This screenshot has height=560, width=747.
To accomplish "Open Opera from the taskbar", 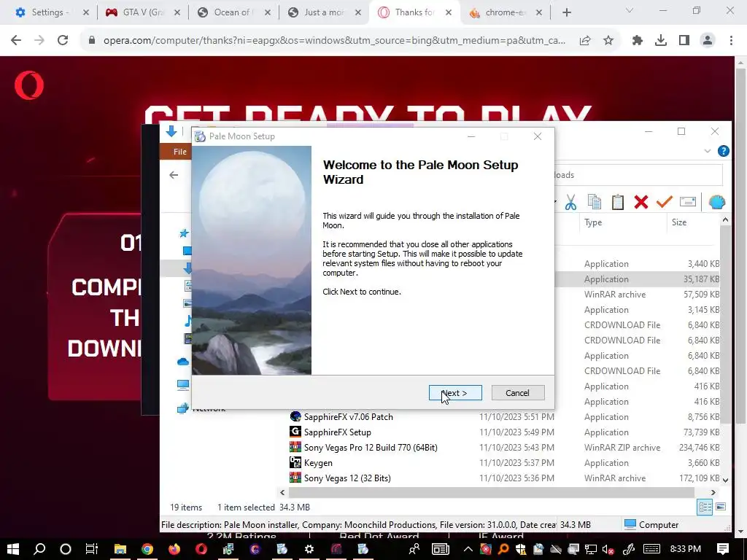I will tap(201, 549).
